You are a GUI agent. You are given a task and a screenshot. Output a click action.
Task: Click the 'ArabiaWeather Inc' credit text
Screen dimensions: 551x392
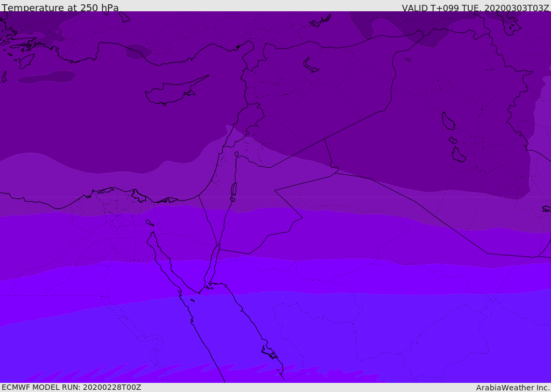[x=512, y=388]
